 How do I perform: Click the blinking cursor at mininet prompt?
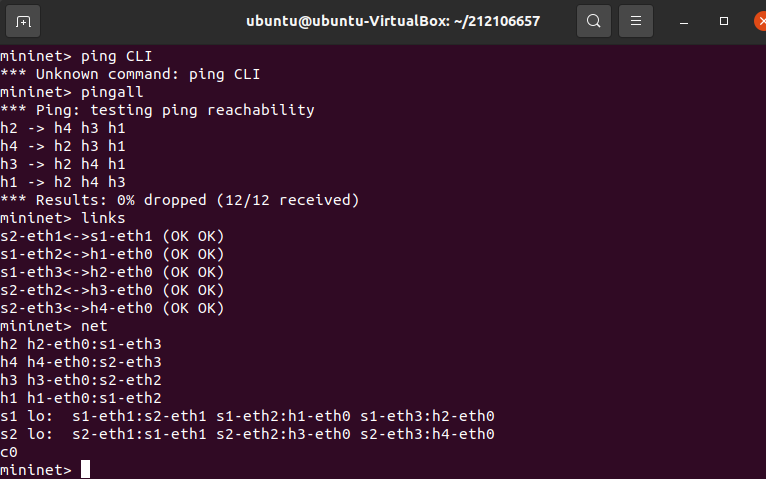click(x=85, y=469)
